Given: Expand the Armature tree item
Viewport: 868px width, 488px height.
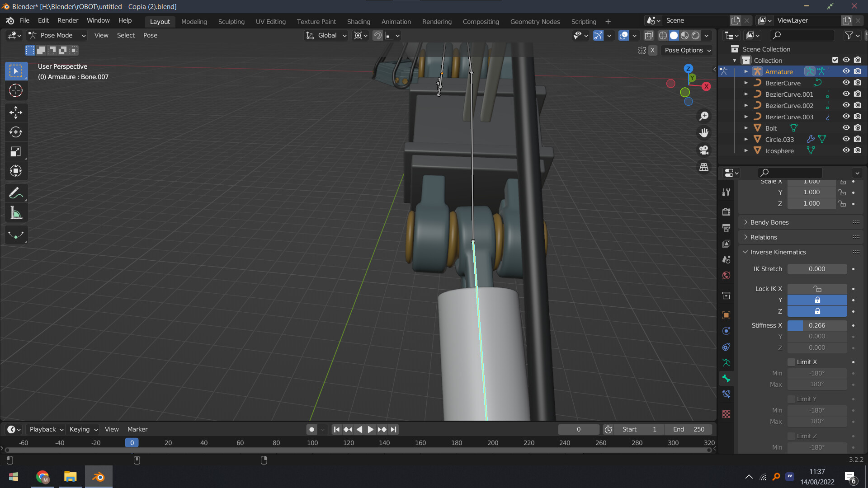Looking at the screenshot, I should 746,71.
